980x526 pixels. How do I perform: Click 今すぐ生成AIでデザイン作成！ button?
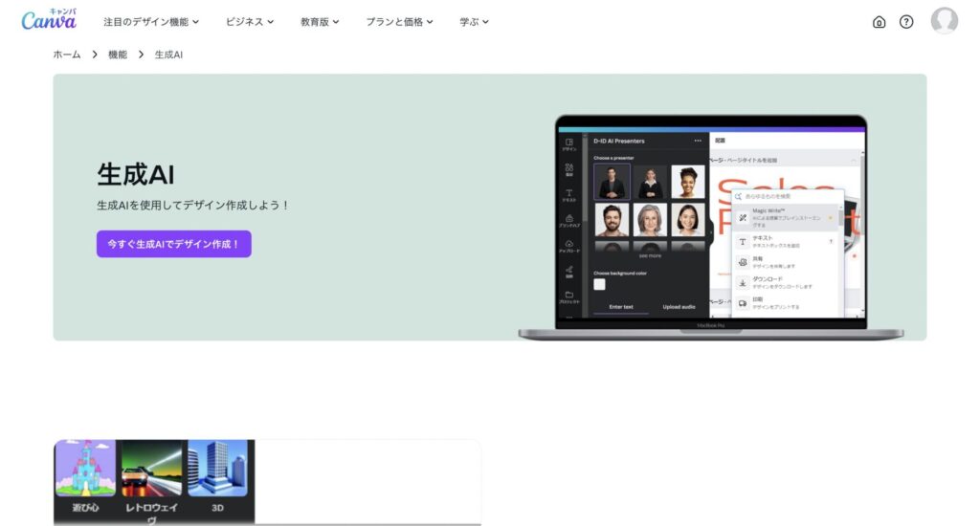tap(174, 244)
